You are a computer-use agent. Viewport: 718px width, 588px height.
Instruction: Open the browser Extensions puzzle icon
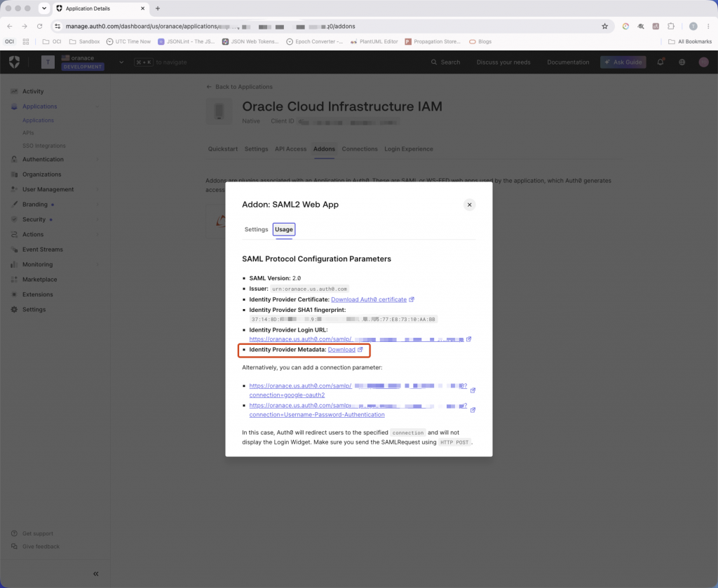point(671,27)
